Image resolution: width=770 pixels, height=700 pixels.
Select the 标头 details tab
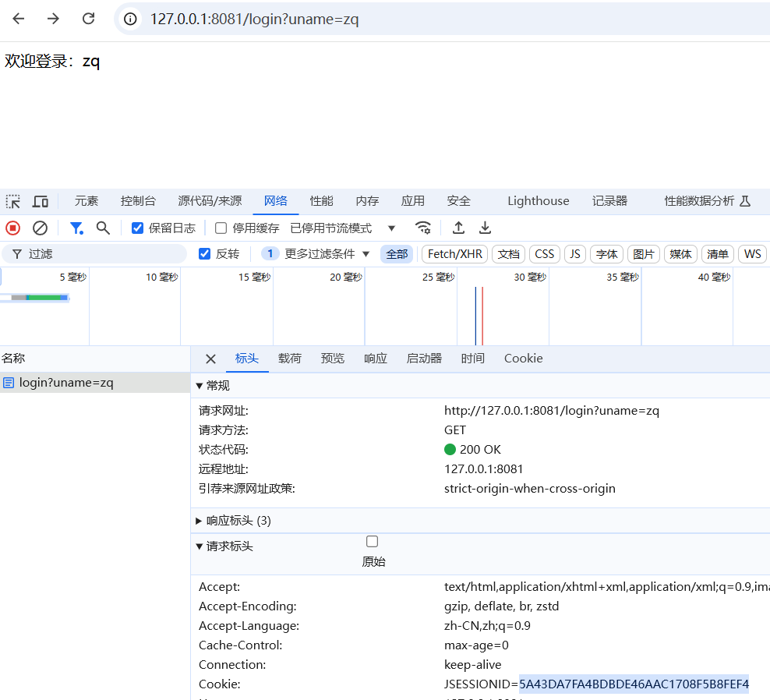coord(247,359)
